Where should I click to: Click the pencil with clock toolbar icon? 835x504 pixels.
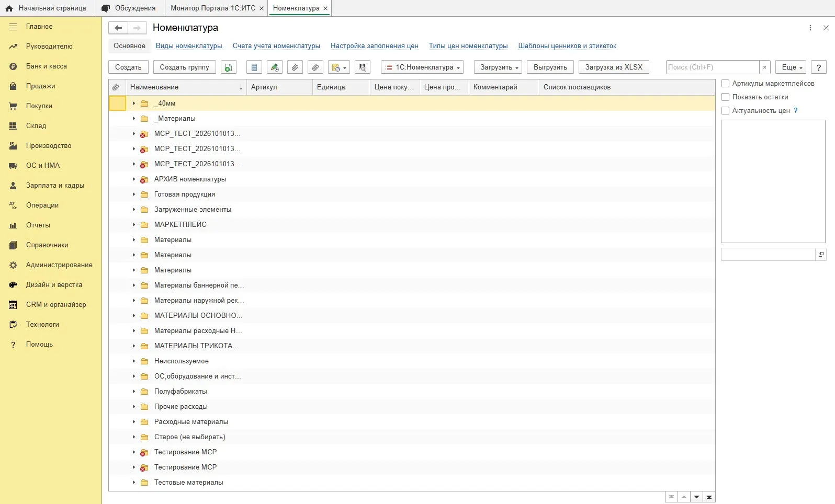click(x=275, y=67)
